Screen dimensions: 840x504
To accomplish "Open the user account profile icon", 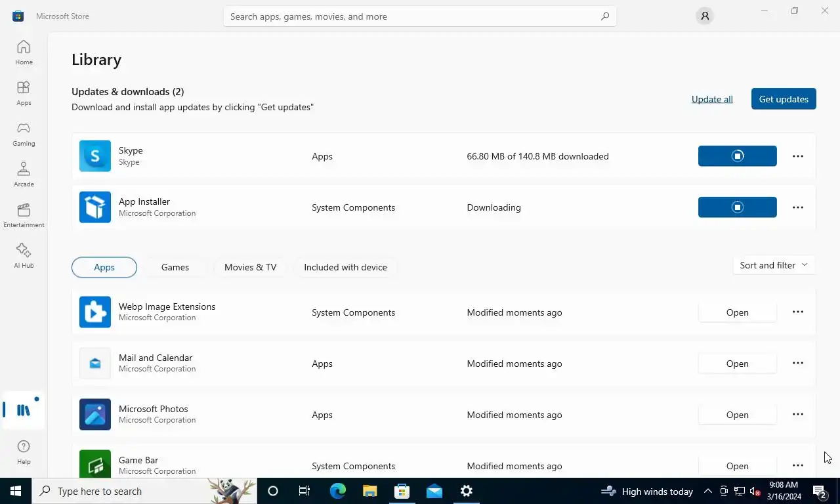I will [705, 16].
